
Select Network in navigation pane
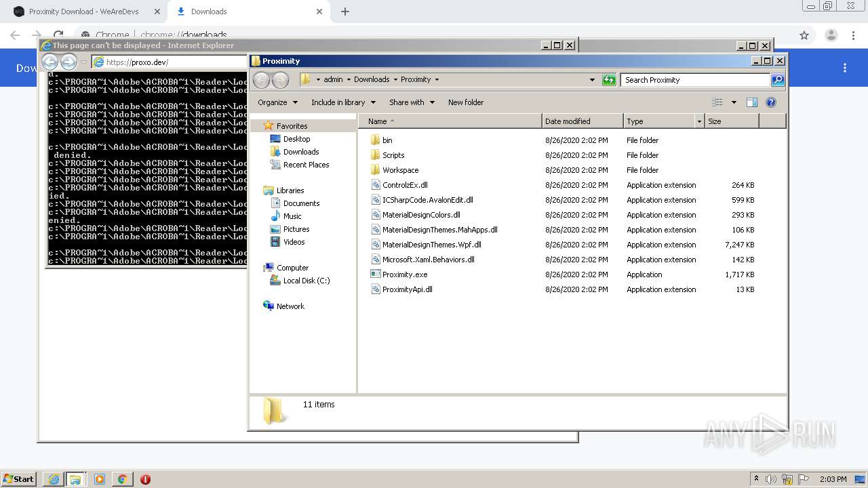tap(290, 306)
